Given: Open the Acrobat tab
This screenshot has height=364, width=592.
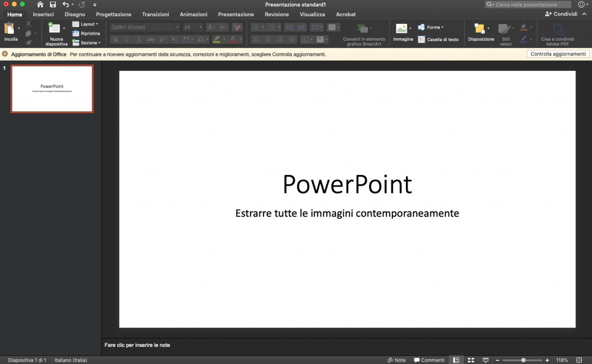Looking at the screenshot, I should (346, 14).
